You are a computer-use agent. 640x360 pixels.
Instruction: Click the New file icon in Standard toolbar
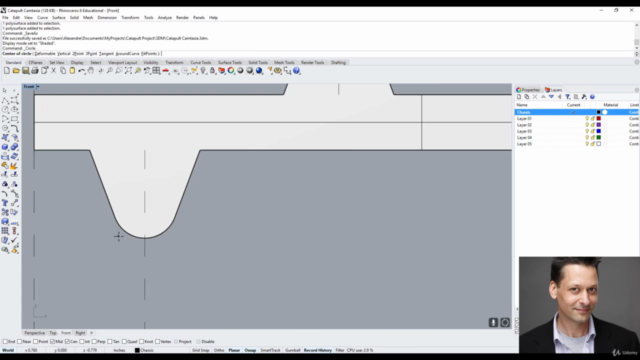click(x=7, y=71)
